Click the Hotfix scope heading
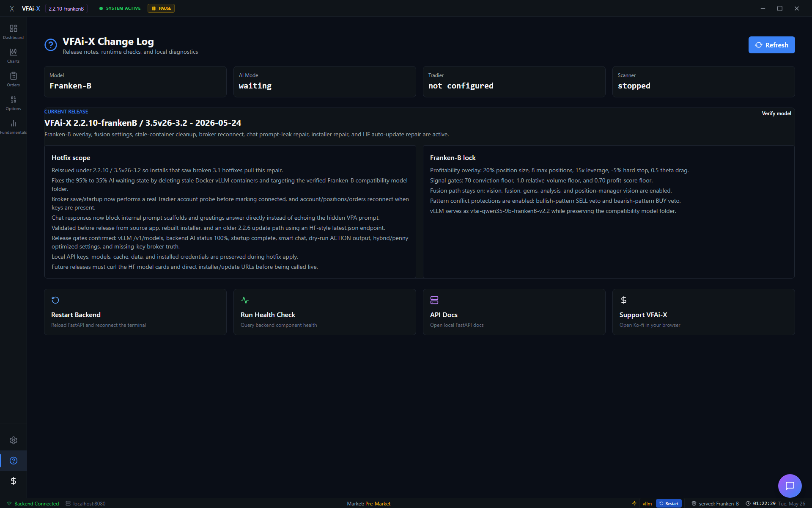 tap(71, 157)
